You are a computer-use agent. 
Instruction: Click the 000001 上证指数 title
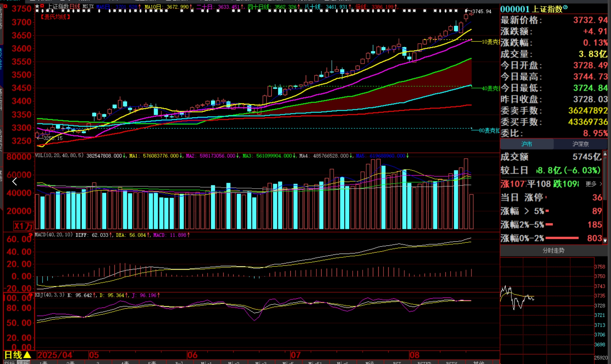coord(531,9)
